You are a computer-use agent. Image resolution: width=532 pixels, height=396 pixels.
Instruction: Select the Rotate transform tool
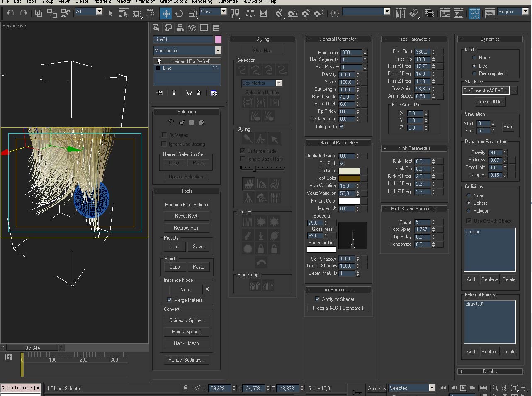pyautogui.click(x=179, y=13)
